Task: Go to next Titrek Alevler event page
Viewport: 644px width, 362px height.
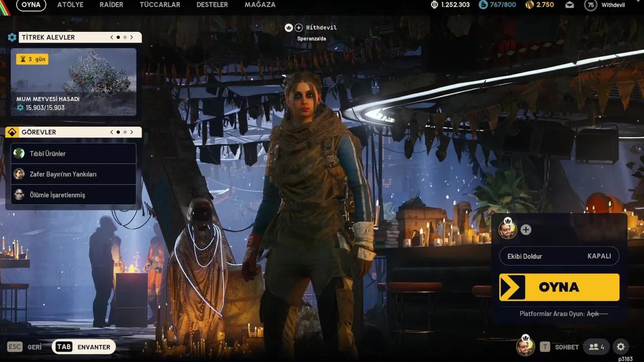Action: [132, 37]
